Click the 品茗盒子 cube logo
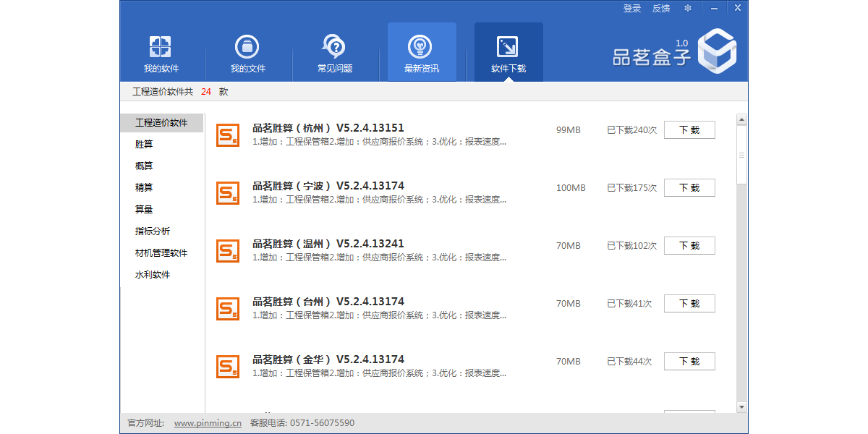This screenshot has width=868, height=434. [x=716, y=51]
